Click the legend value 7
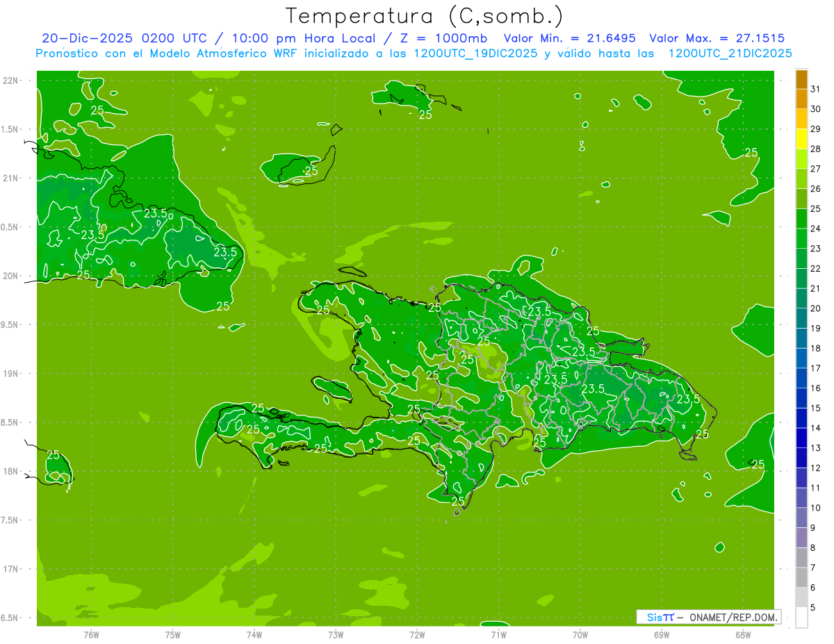 pos(812,568)
